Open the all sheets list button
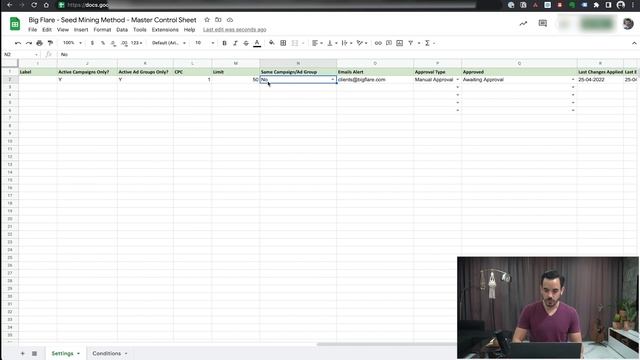 click(x=34, y=353)
